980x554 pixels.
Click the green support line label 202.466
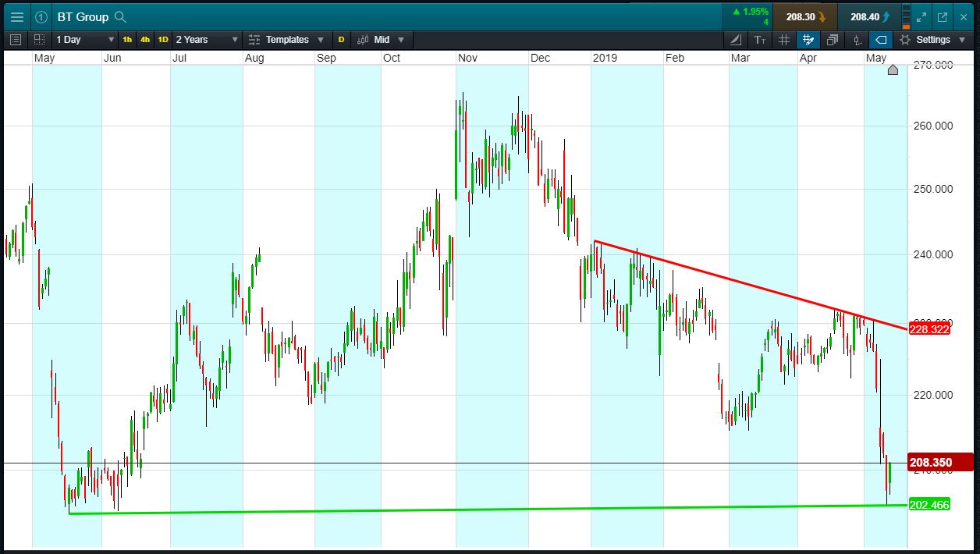click(929, 505)
